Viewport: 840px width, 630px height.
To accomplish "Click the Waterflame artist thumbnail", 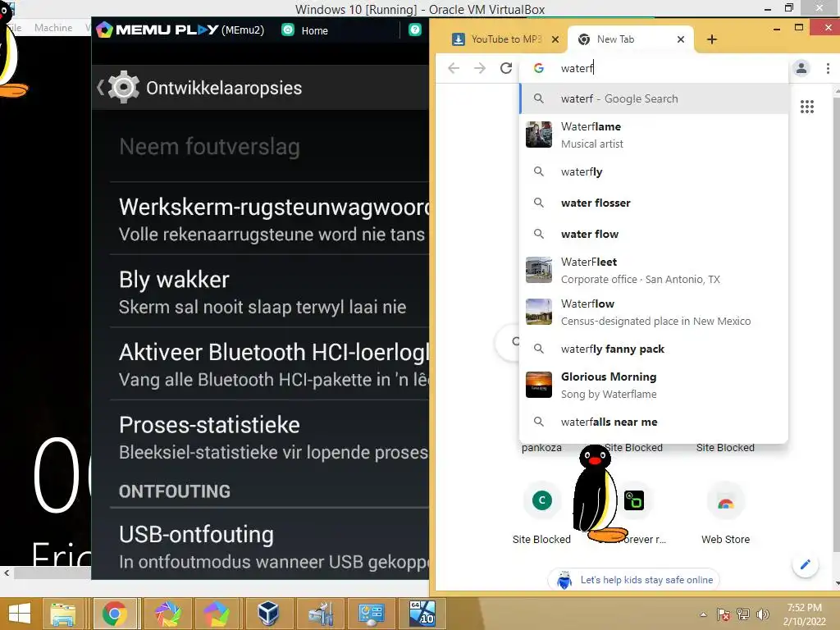I will click(x=538, y=135).
